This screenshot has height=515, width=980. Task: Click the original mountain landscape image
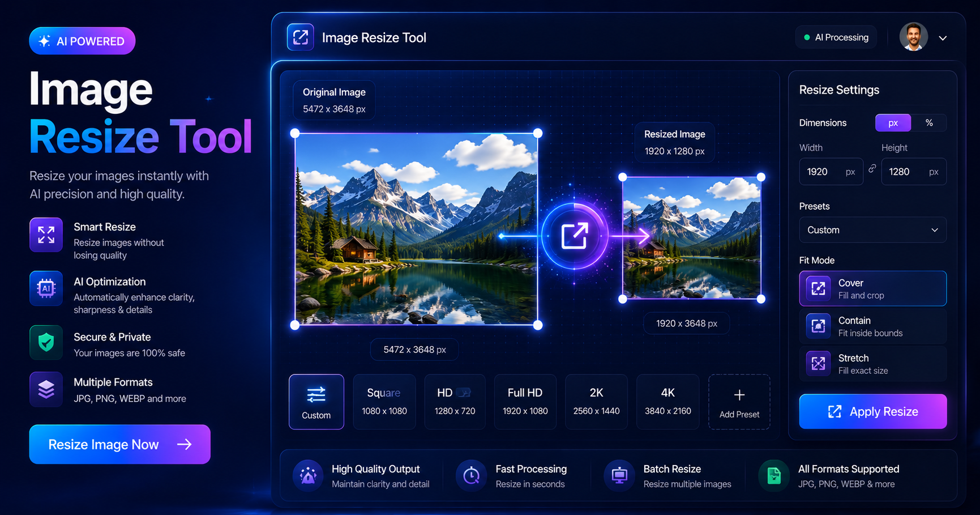pyautogui.click(x=416, y=229)
